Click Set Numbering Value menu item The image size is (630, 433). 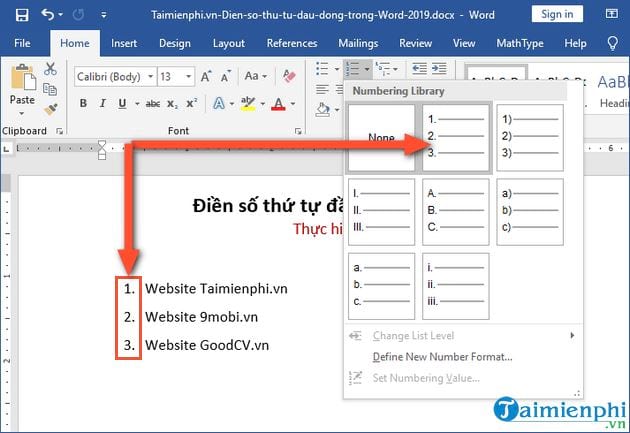click(x=463, y=378)
